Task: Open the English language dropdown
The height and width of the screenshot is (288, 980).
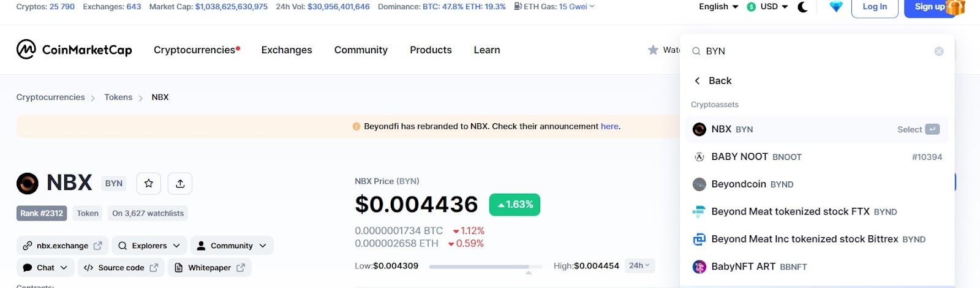Action: (x=718, y=7)
